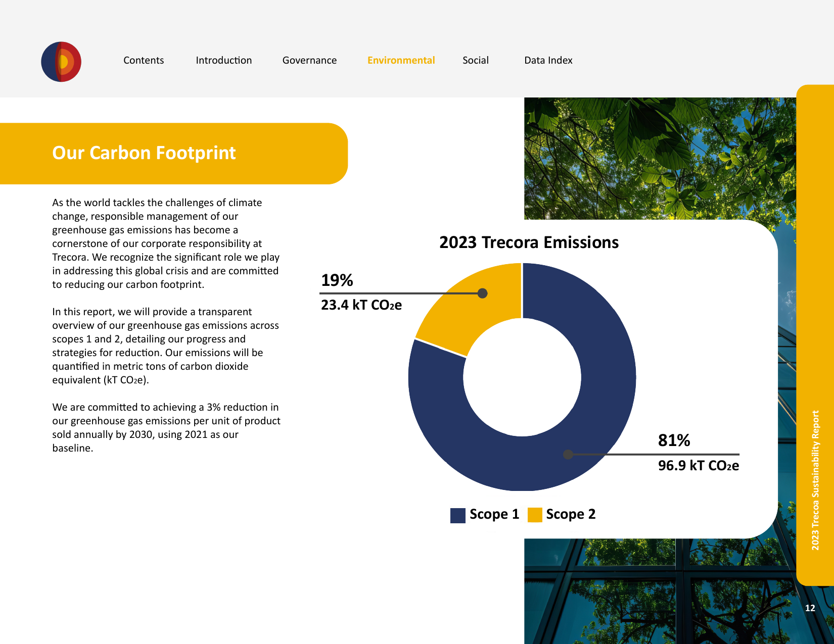Click the paragraph starting 'In this report'
The image size is (834, 644).
[166, 346]
